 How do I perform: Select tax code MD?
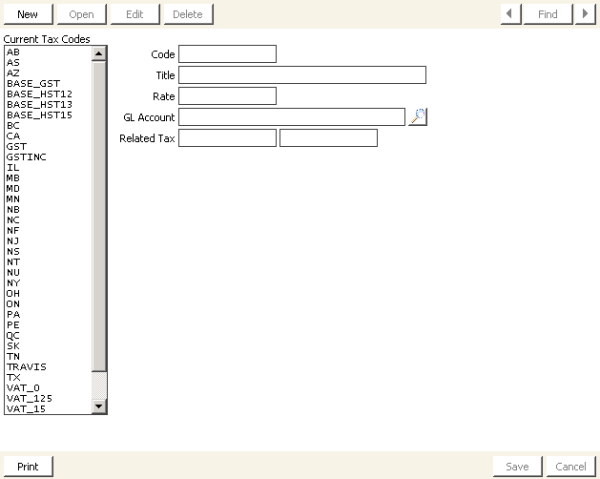48,189
